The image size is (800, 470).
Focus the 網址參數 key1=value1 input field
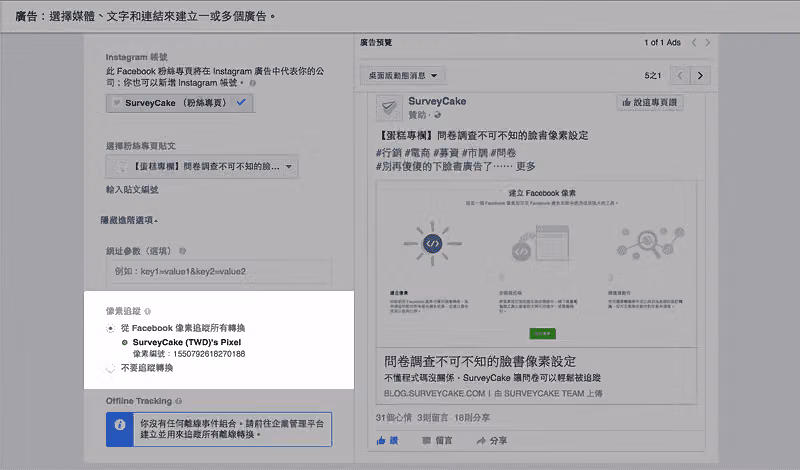pos(218,271)
